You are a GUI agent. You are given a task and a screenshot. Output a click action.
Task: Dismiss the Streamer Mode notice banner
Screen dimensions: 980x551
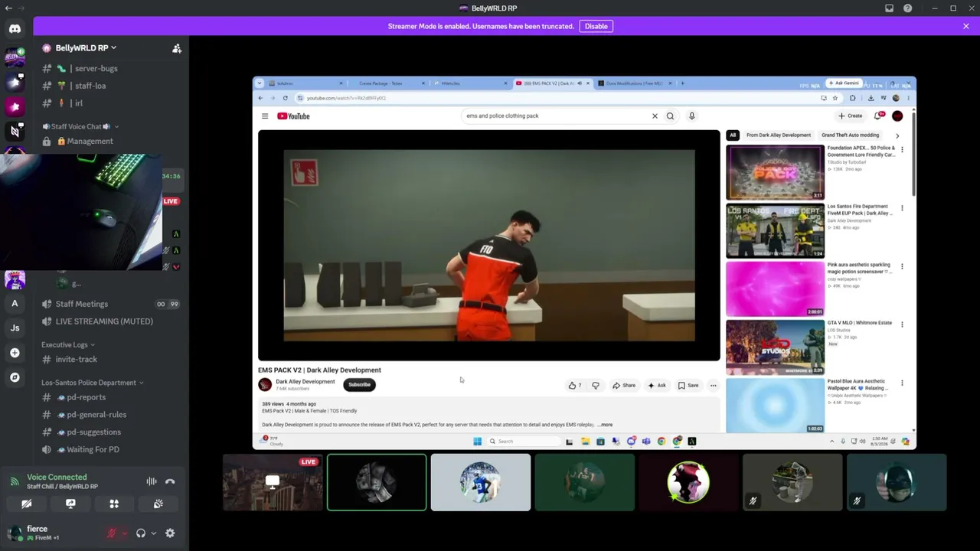pyautogui.click(x=966, y=26)
